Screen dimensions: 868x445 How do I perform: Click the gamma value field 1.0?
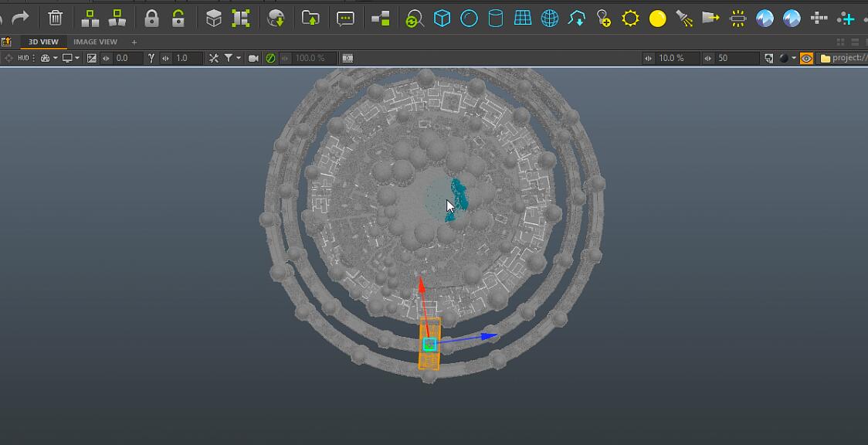tap(188, 58)
